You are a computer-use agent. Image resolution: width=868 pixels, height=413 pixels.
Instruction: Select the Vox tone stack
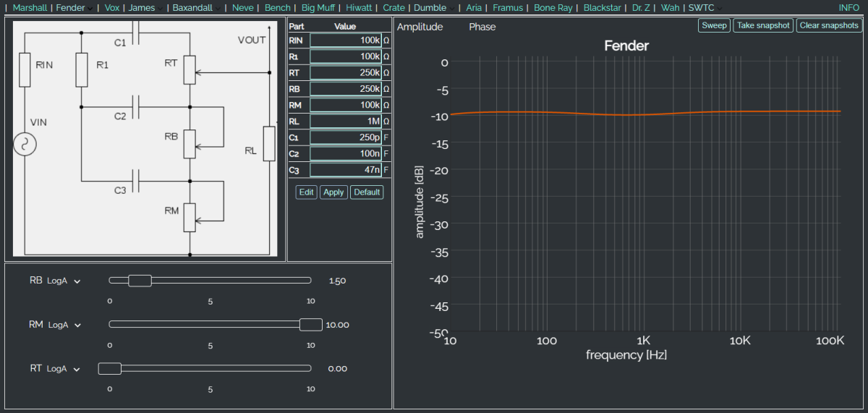pyautogui.click(x=111, y=8)
